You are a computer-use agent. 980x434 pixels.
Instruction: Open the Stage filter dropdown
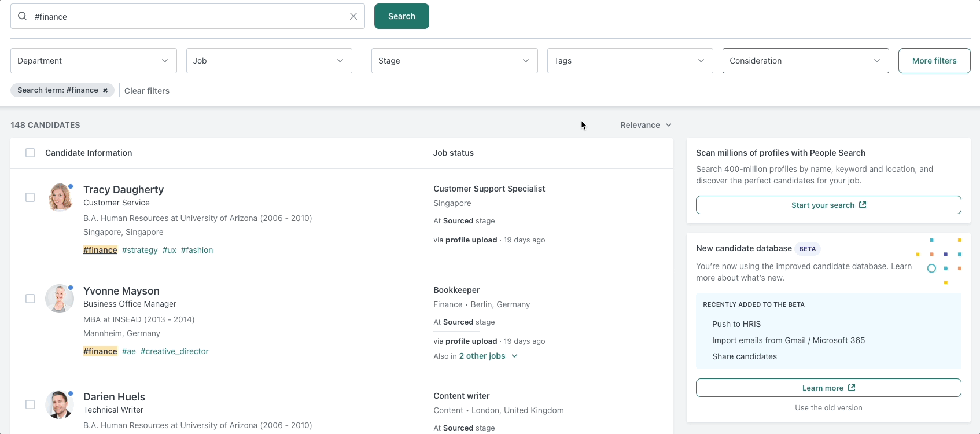(x=454, y=61)
